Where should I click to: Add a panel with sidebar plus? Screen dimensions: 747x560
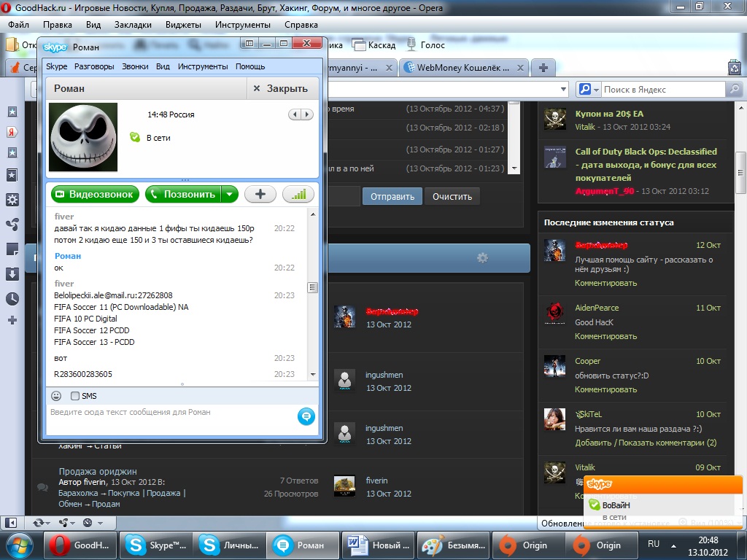point(12,320)
